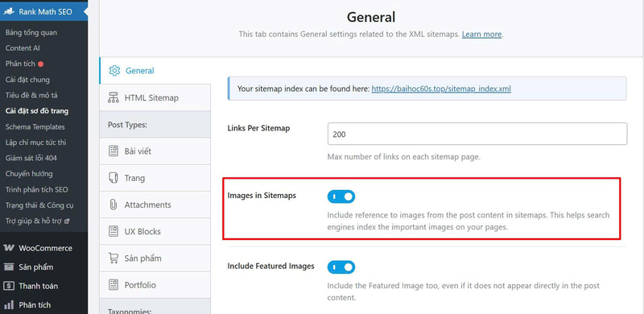644x314 pixels.
Task: Open Lập chỉ mục tức thì
Action: (x=35, y=143)
